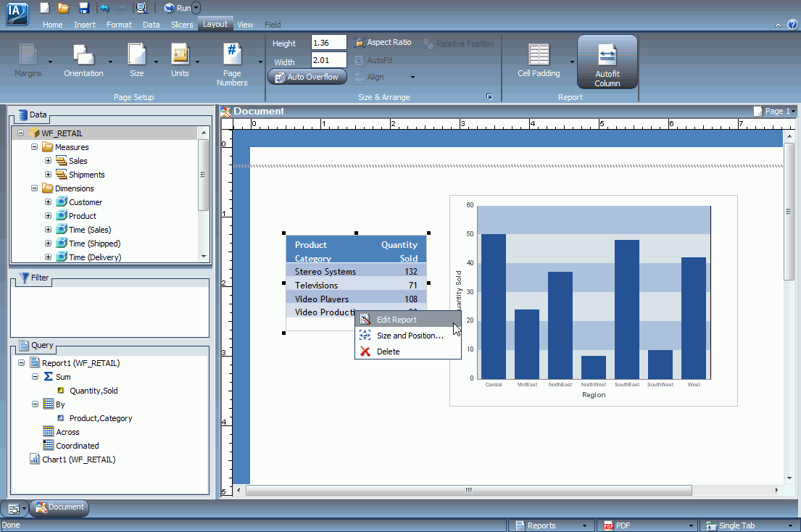Viewport: 801px width, 532px height.
Task: Expand the Product dimension node
Action: click(x=48, y=215)
